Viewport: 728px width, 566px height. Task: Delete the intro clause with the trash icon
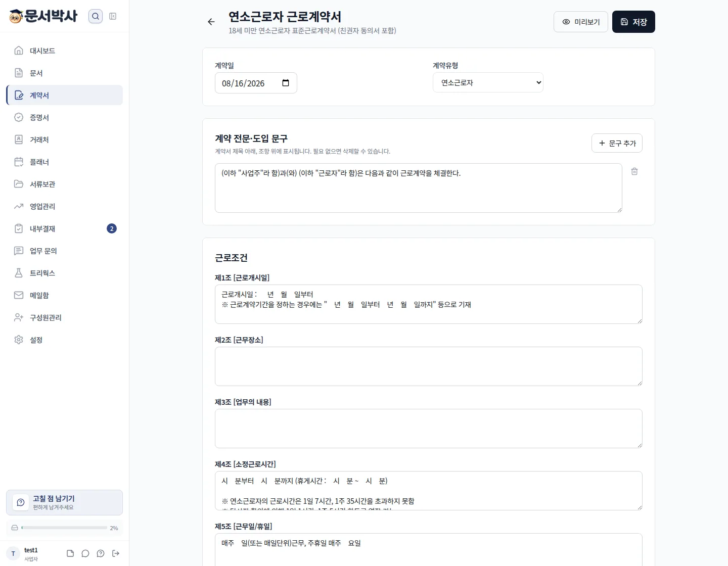634,171
